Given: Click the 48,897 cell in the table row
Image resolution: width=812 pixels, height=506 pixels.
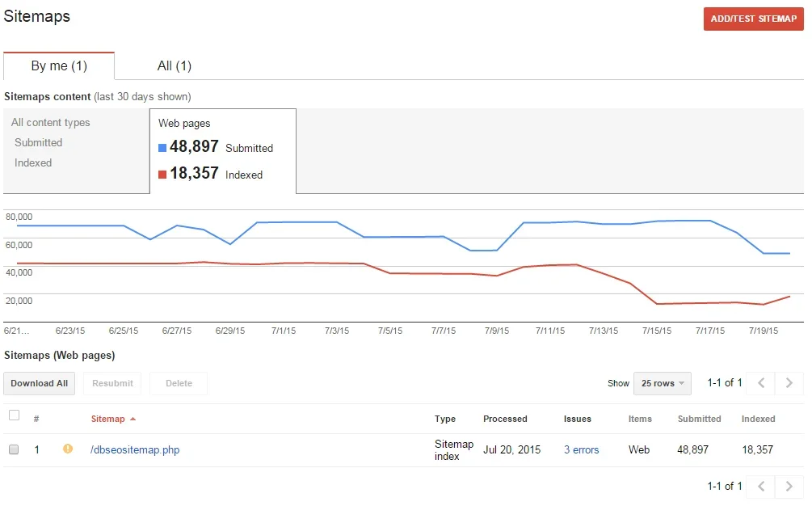Looking at the screenshot, I should click(693, 449).
